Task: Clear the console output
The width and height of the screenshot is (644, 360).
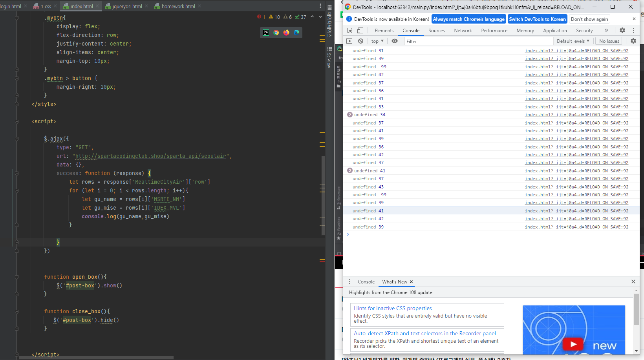Action: coord(360,41)
